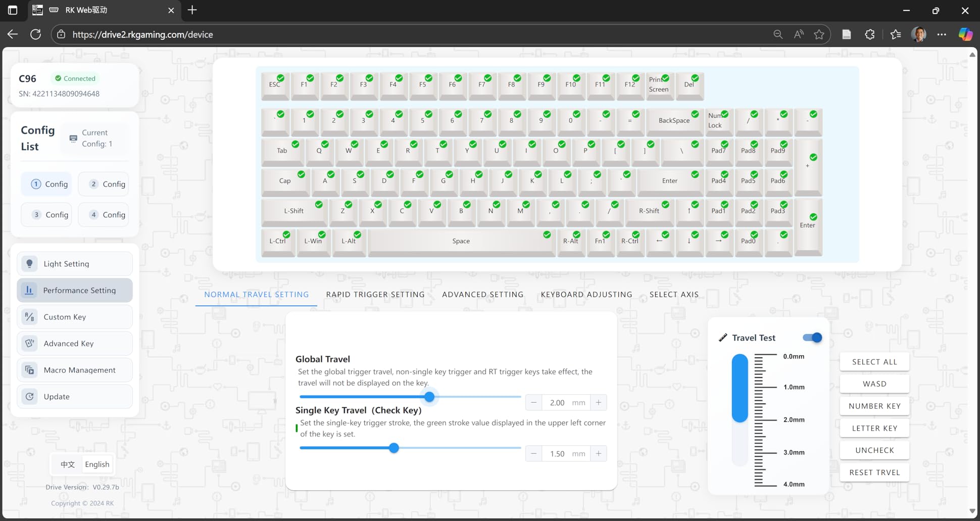Viewport: 980px width, 521px height.
Task: Toggle the check mark on Space key
Action: click(546, 234)
